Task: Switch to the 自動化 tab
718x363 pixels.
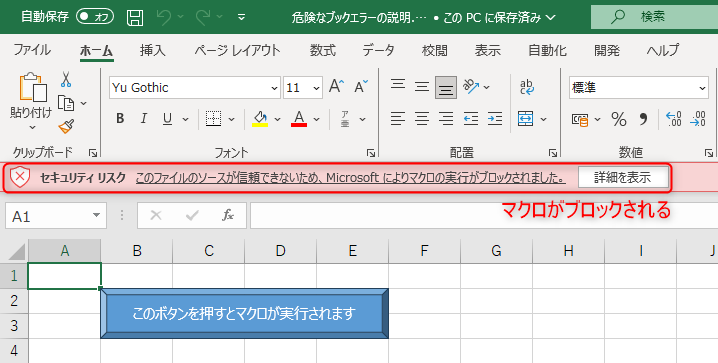Action: [x=547, y=50]
